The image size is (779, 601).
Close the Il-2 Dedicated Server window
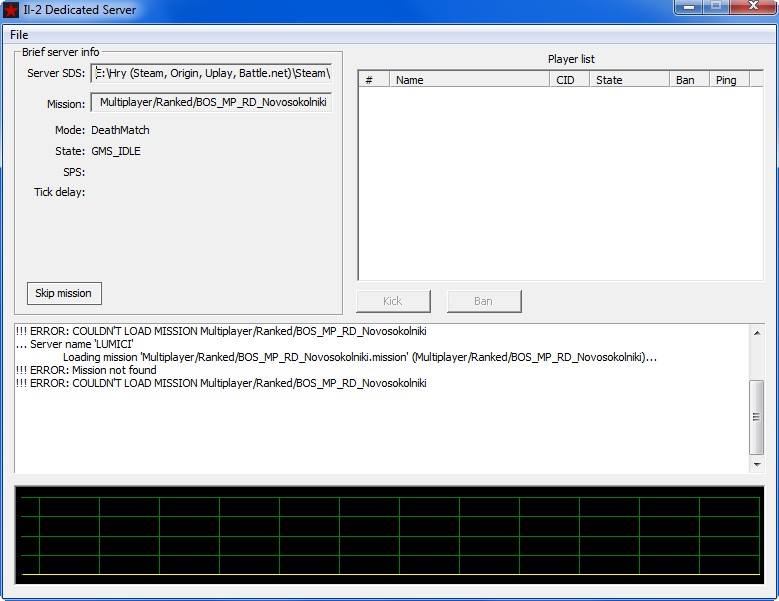point(753,6)
